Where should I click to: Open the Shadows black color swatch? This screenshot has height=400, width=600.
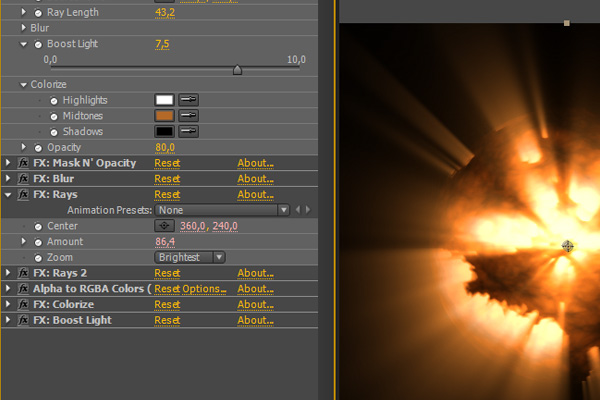pos(164,131)
